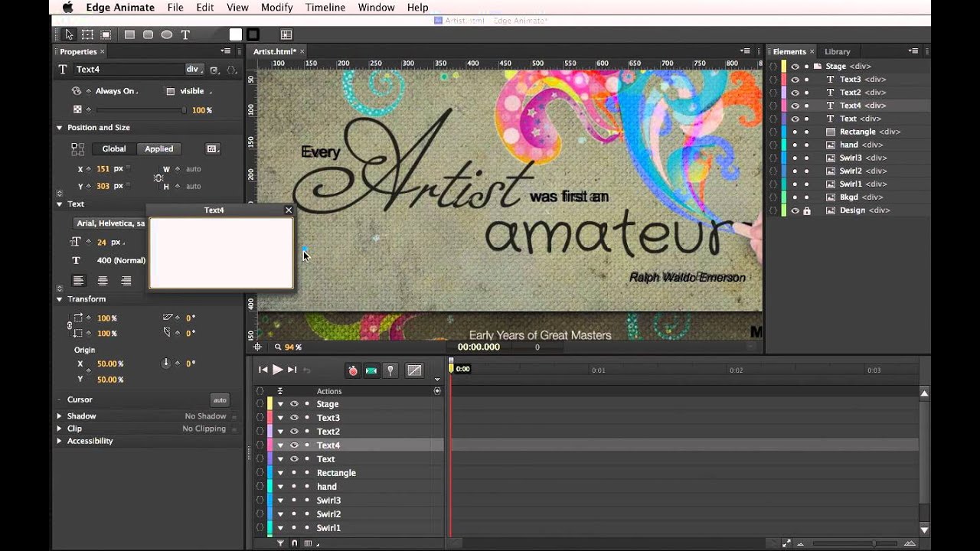Toggle Stage visibility in timeline
This screenshot has width=980, height=551.
click(x=294, y=403)
